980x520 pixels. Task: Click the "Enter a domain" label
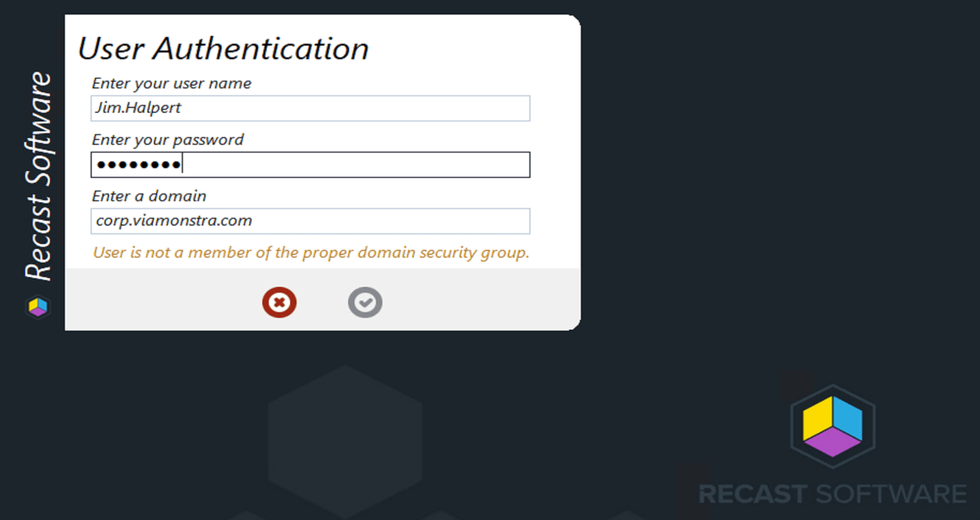click(x=149, y=196)
